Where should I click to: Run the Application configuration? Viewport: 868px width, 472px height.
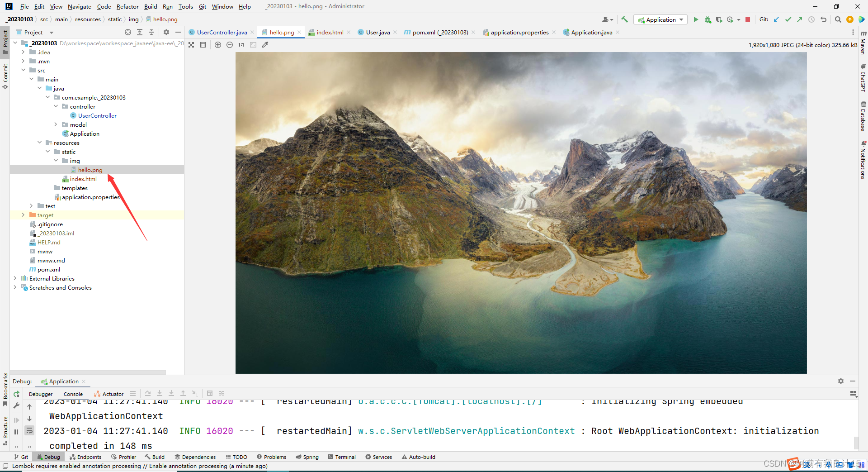(696, 19)
